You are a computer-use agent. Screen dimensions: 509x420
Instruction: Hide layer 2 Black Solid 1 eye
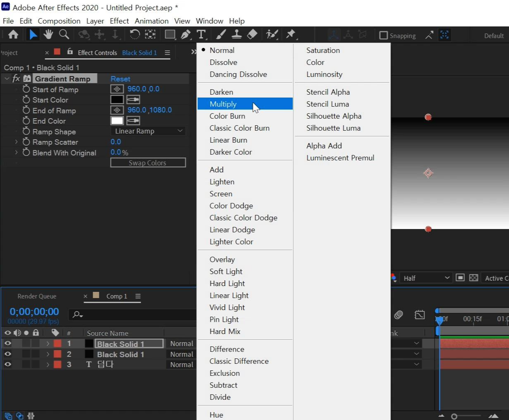(x=7, y=354)
